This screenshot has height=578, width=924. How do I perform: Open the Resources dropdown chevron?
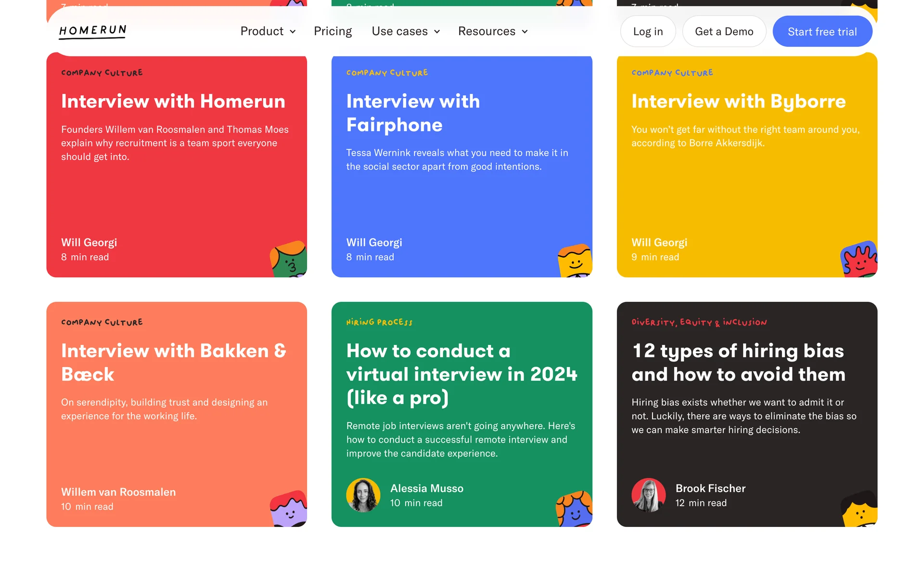(525, 32)
